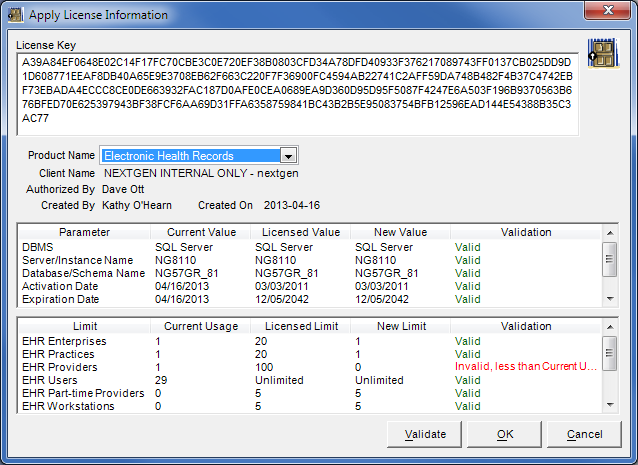Click Database/Schema new value NG57GR_81
Image resolution: width=638 pixels, height=465 pixels.
point(387,273)
